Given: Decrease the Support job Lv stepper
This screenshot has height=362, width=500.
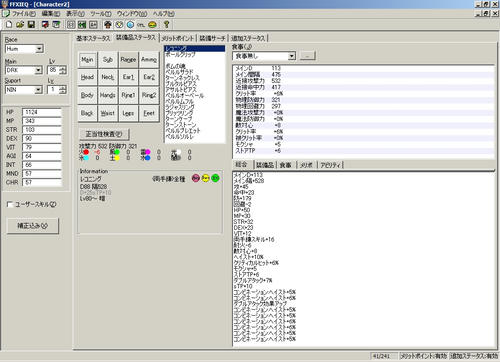Looking at the screenshot, I should tap(63, 92).
